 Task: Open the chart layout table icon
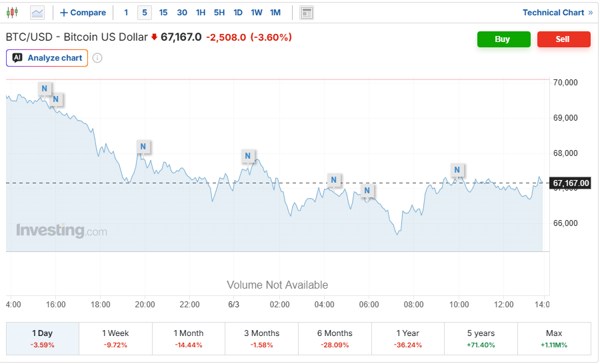point(307,13)
